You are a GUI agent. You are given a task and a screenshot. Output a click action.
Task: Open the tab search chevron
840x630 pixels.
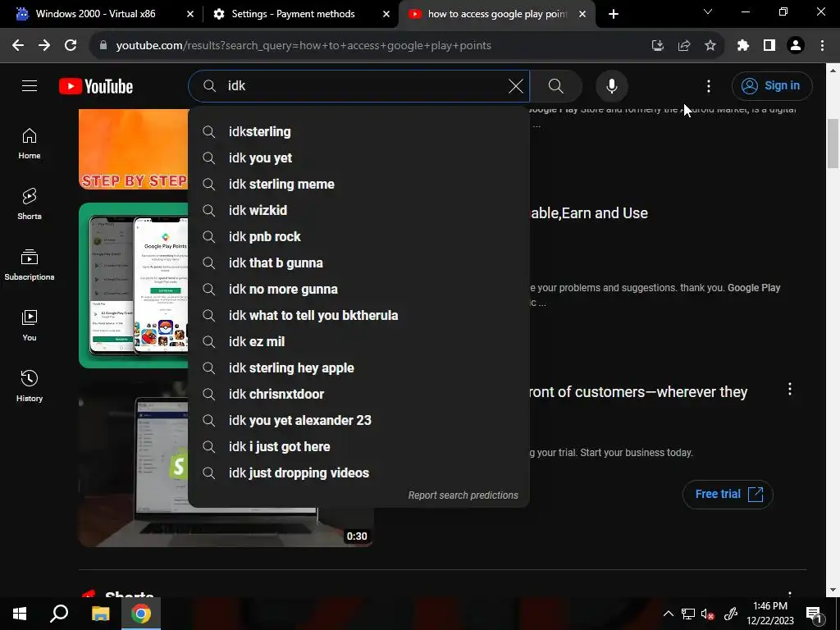coord(708,11)
